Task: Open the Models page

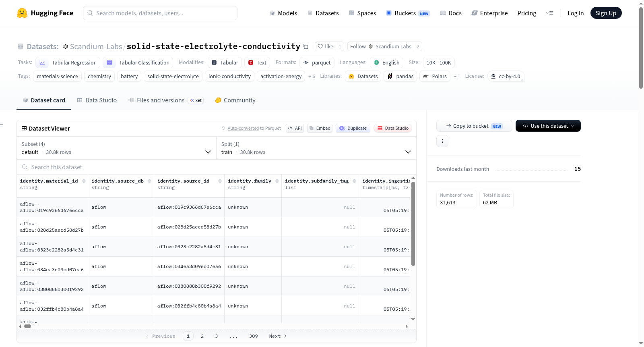Action: [x=283, y=13]
